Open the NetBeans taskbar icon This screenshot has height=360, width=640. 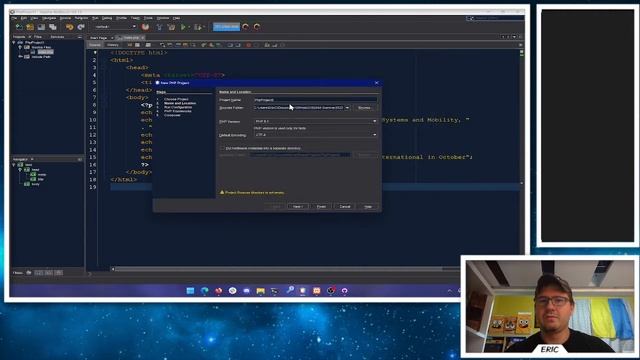coord(302,291)
